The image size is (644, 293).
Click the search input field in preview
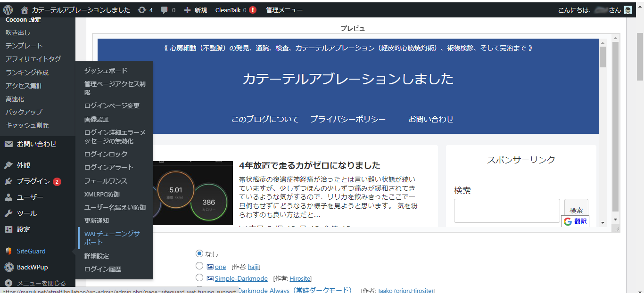506,211
